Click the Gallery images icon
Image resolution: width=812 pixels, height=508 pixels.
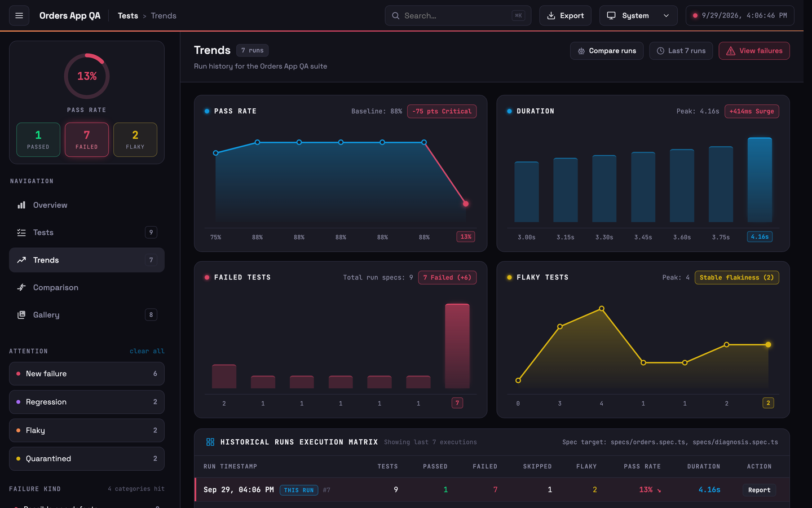point(21,315)
